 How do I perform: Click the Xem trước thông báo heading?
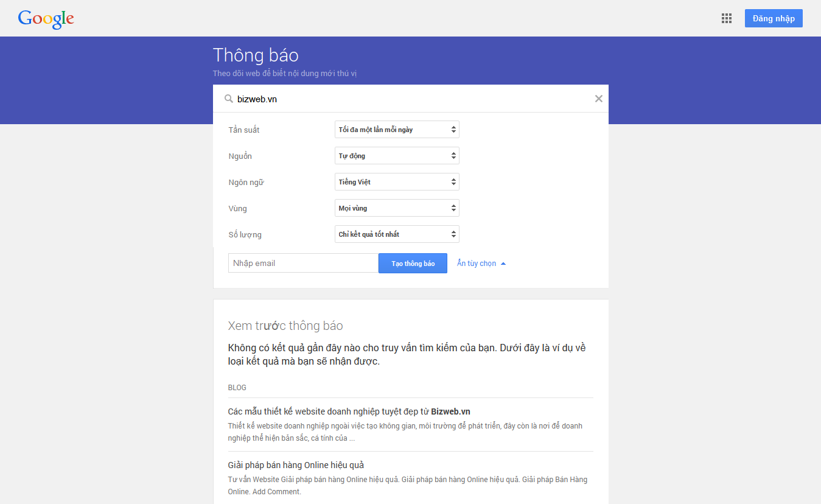tap(285, 326)
